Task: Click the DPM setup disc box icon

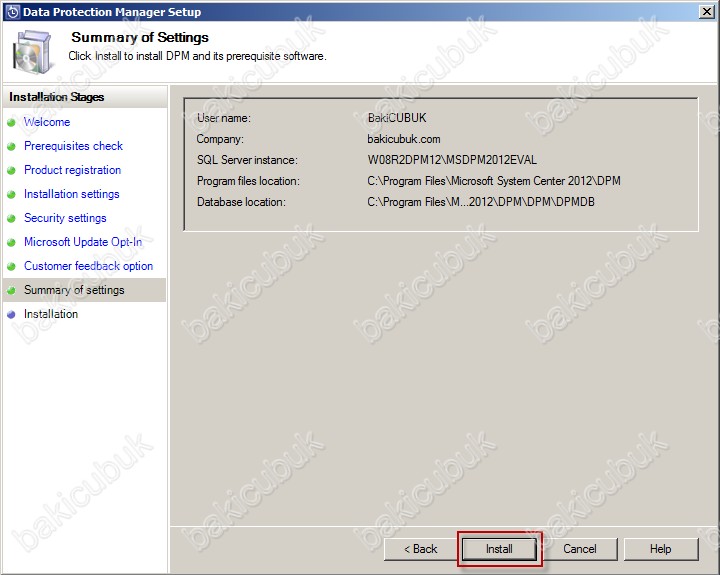Action: 32,51
